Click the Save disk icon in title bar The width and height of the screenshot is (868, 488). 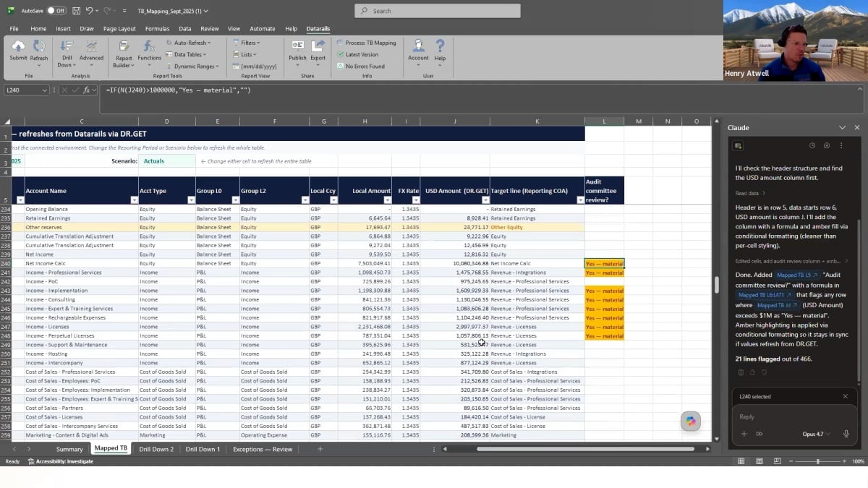coord(77,11)
